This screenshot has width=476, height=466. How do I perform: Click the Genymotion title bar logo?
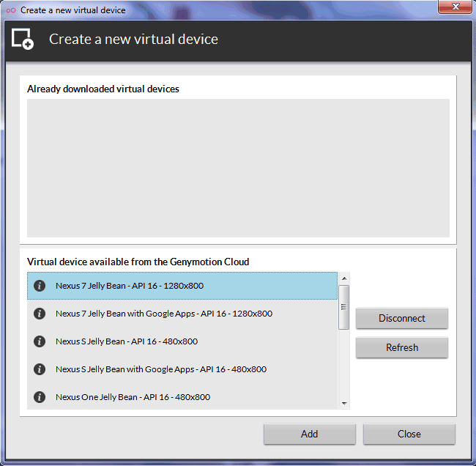coord(11,10)
